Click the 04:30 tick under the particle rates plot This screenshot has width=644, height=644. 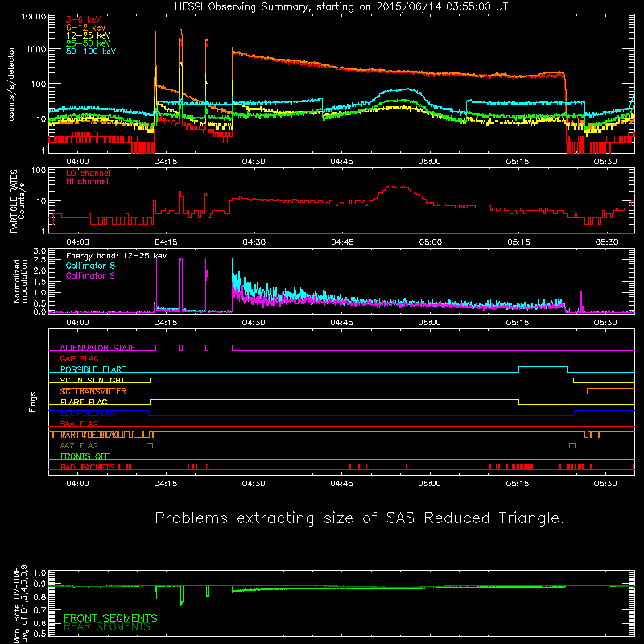click(254, 242)
